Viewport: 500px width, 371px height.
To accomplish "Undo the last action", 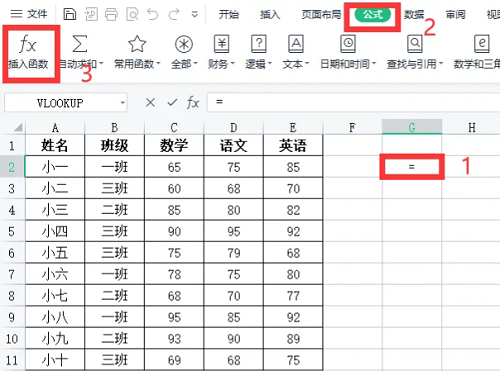I will point(153,14).
